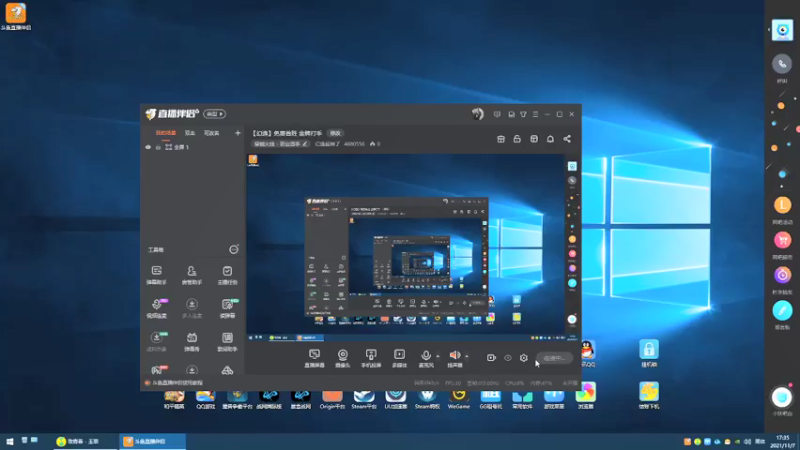Click the lock icon above preview
Screen dimensions: 800x450
[517, 139]
